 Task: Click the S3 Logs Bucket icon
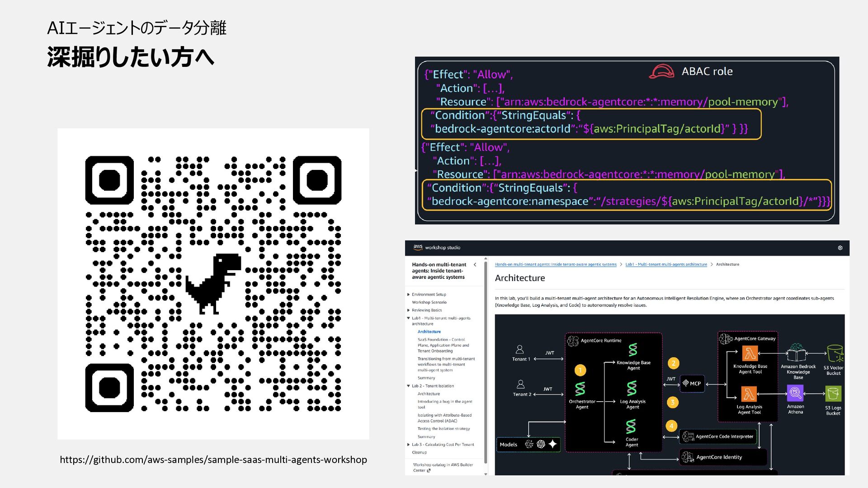point(833,394)
